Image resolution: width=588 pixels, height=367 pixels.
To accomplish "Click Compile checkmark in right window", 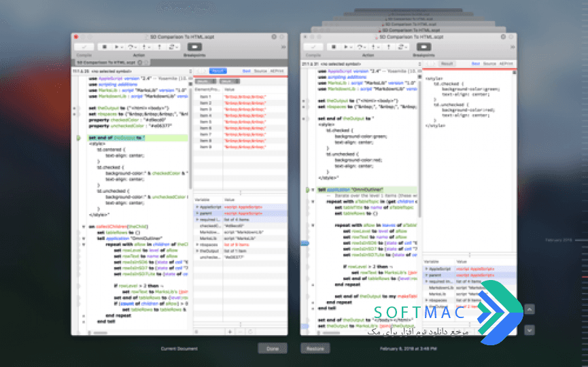I will [x=313, y=47].
